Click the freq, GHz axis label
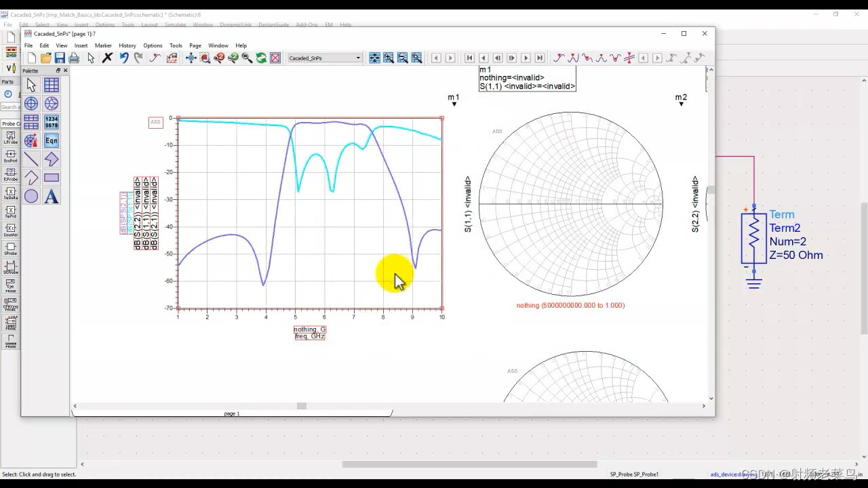This screenshot has height=488, width=868. coord(310,336)
